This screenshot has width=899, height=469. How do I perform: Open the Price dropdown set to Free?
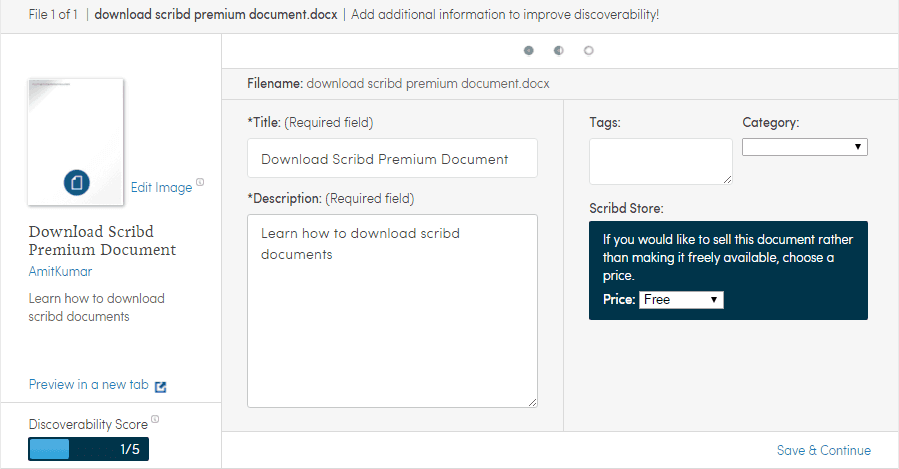680,300
